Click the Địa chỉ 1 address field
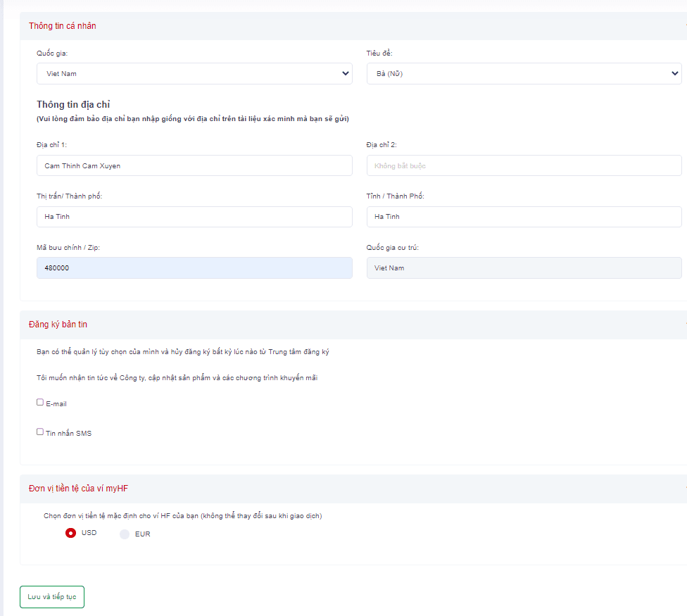The image size is (687, 616). coord(194,165)
